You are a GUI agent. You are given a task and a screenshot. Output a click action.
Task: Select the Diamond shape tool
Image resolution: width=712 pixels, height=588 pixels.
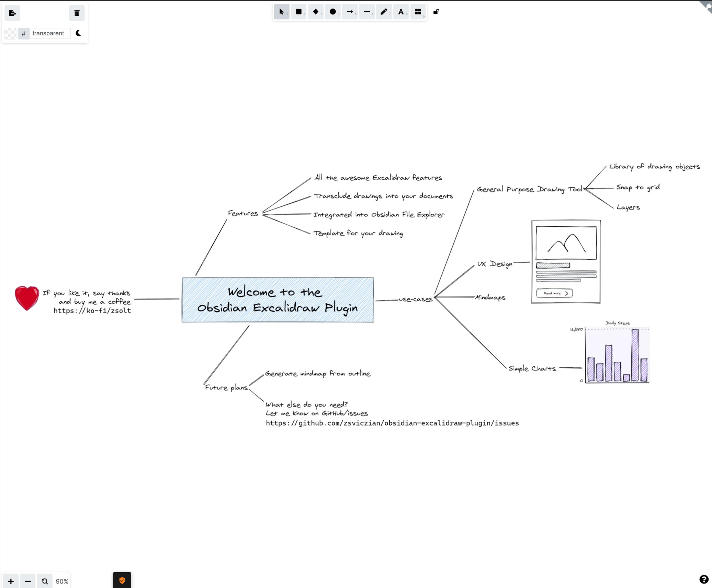click(316, 12)
